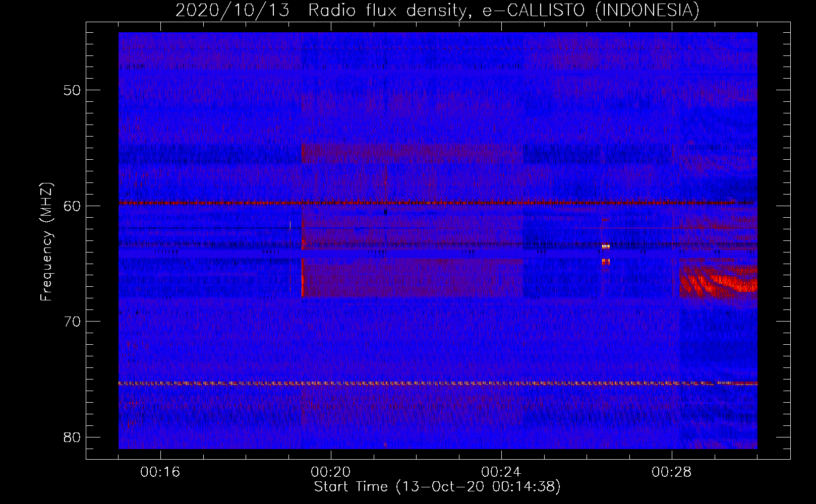
Task: Select the 80 MHz frequency tick label
Action: coord(73,437)
